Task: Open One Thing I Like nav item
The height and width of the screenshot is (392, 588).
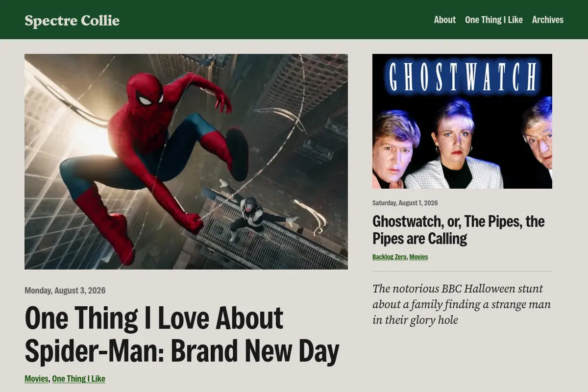Action: (494, 20)
